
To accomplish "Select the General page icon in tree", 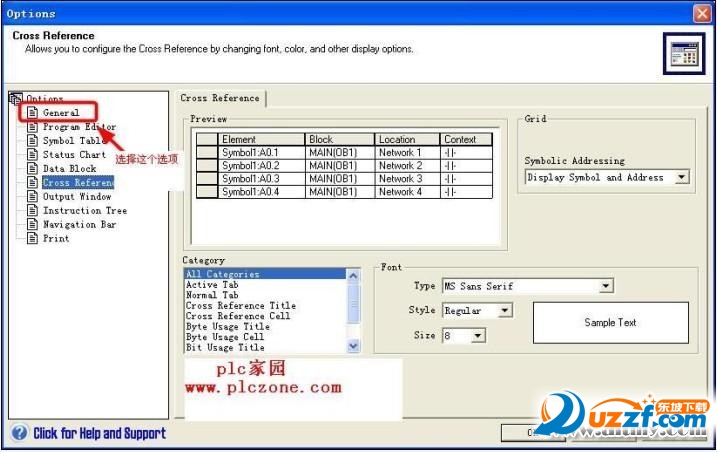I will [32, 112].
